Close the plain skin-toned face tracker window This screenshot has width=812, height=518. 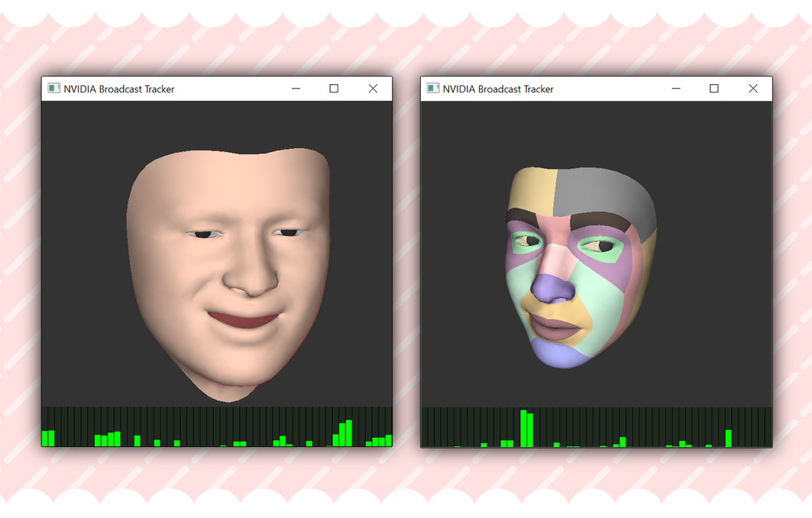point(373,89)
